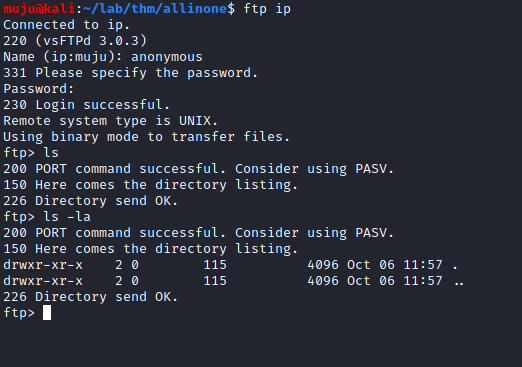
Task: Click 'Using binary mode to transfer files.'
Action: (x=146, y=137)
